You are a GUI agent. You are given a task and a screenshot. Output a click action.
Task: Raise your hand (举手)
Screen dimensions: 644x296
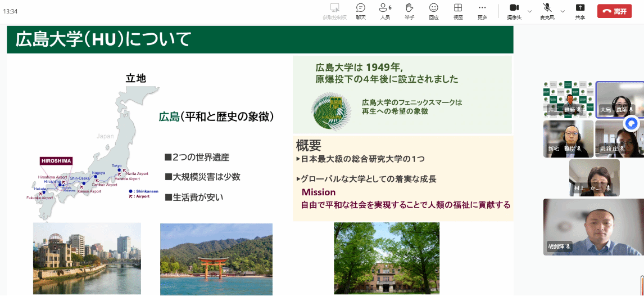[x=409, y=11]
